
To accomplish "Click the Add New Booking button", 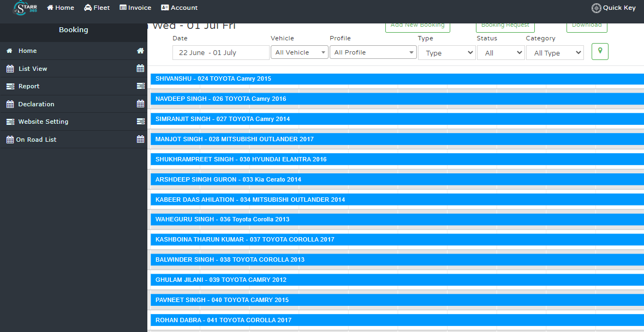I will click(x=418, y=26).
